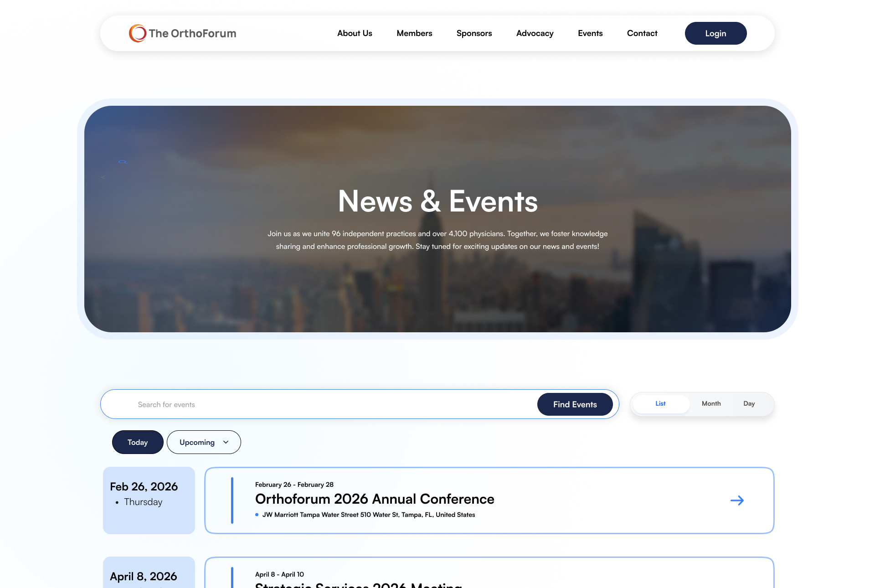875x588 pixels.
Task: Open the Advocacy navigation link
Action: [x=535, y=33]
